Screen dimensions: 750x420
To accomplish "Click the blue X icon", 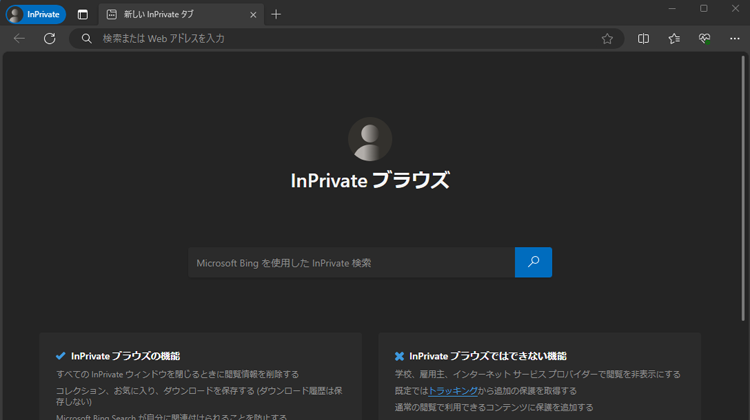I will [x=399, y=356].
